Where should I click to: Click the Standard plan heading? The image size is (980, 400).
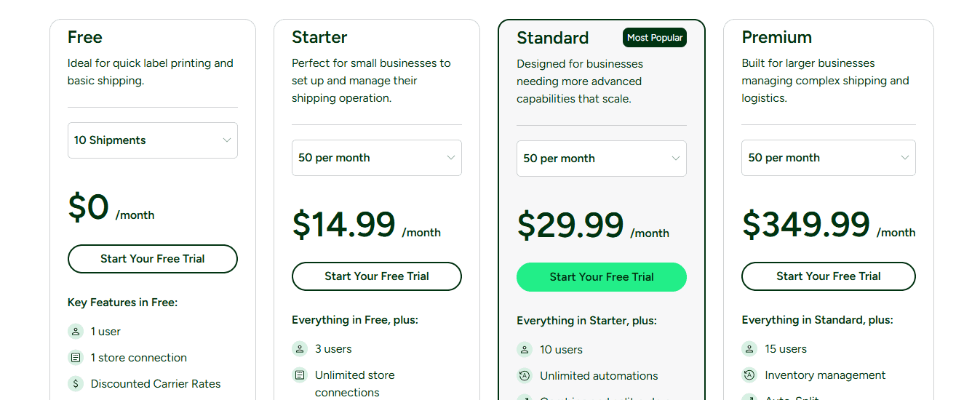(553, 38)
